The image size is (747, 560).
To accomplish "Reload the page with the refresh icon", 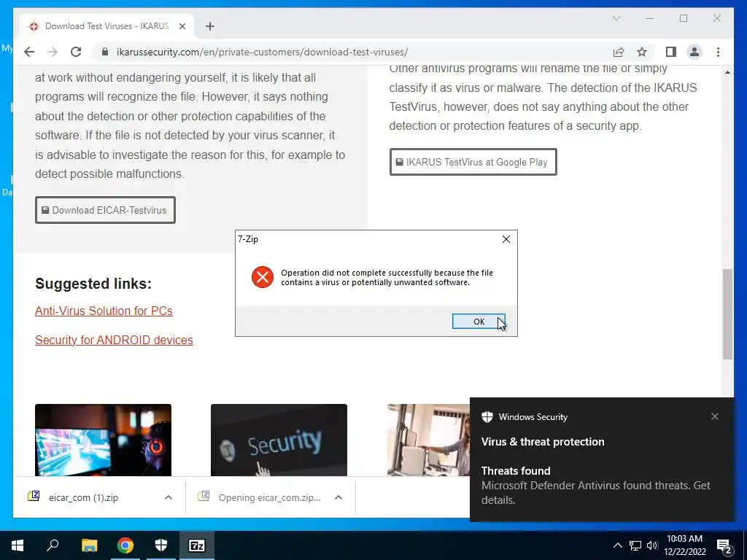I will coord(76,52).
